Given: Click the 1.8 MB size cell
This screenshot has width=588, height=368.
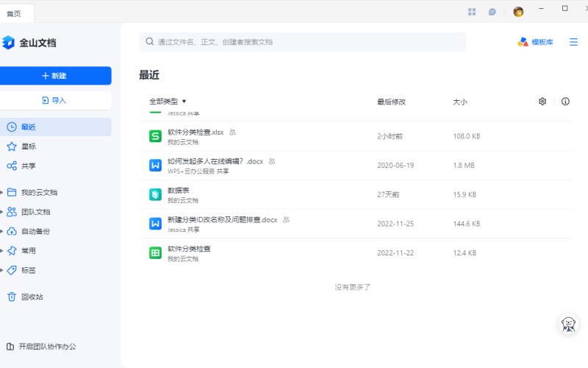Looking at the screenshot, I should (x=464, y=165).
